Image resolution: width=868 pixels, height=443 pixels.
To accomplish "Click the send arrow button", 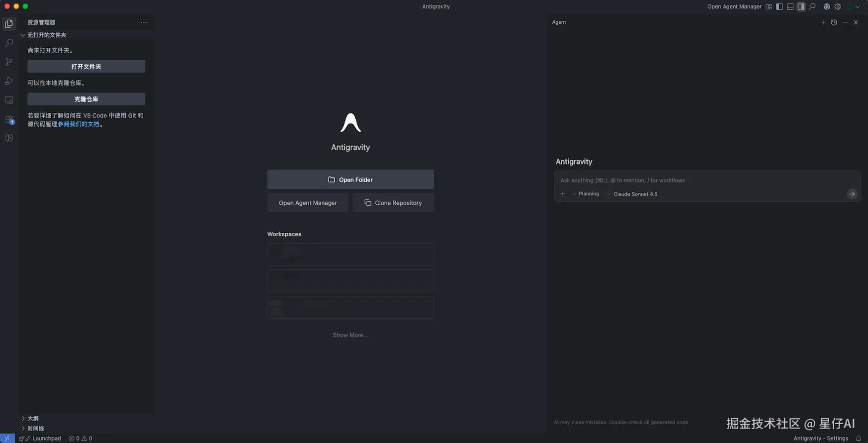I will coord(852,194).
